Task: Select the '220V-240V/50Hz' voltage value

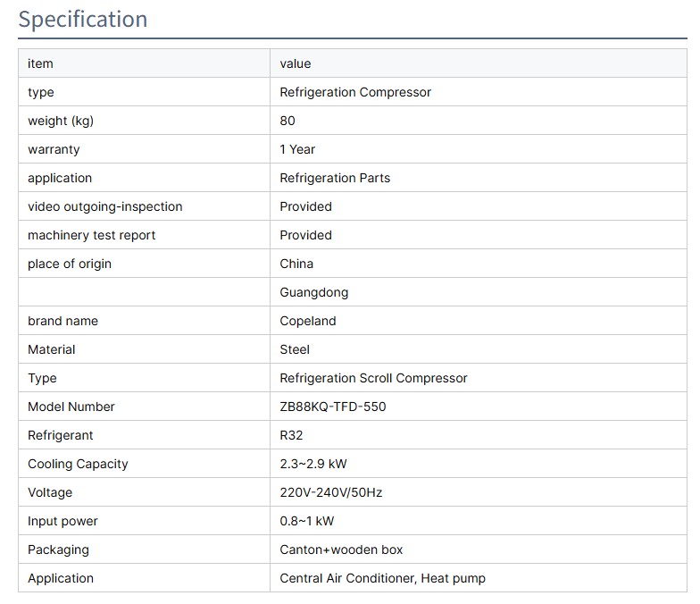Action: tap(331, 492)
